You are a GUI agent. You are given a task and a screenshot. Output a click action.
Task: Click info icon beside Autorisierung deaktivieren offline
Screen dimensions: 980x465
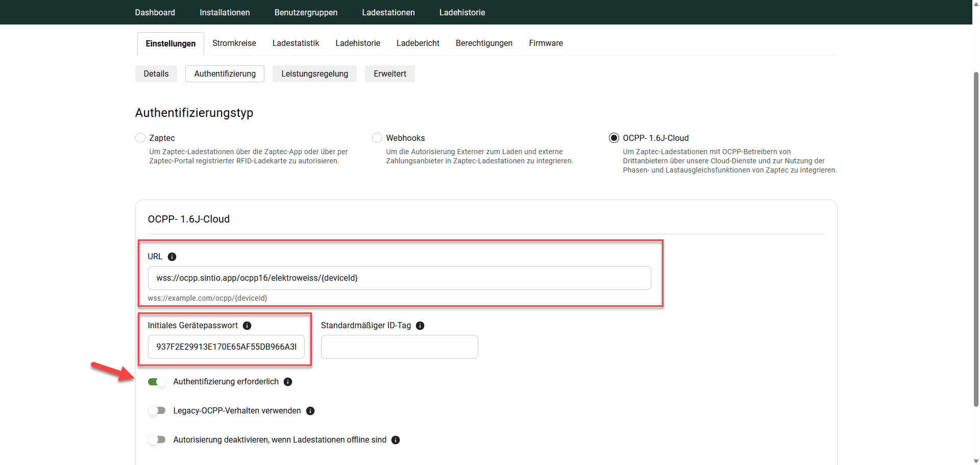pyautogui.click(x=396, y=440)
